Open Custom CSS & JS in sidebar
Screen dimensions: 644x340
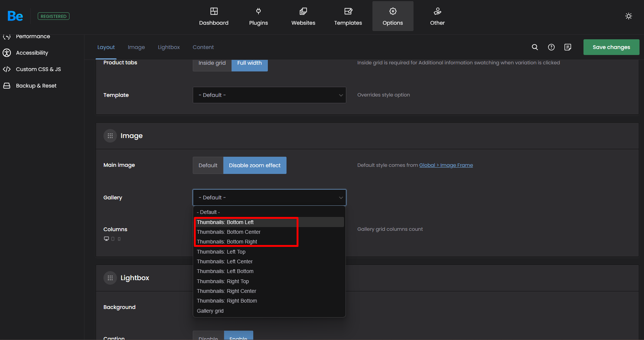click(x=38, y=69)
